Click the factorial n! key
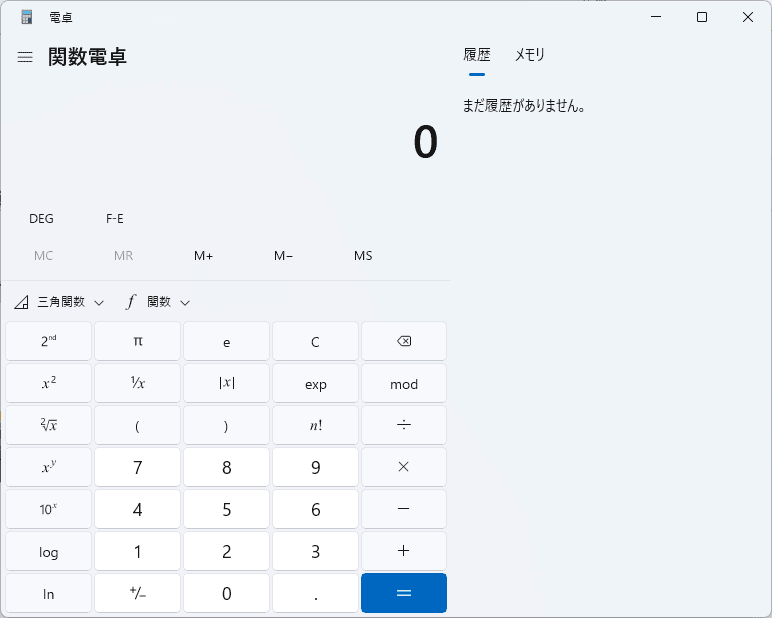Image resolution: width=772 pixels, height=618 pixels. point(315,425)
